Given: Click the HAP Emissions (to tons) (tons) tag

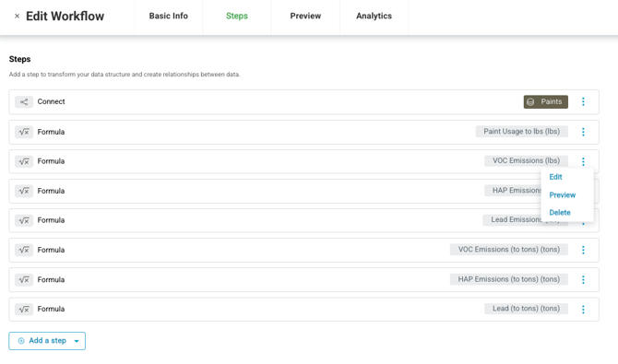Looking at the screenshot, I should point(509,279).
